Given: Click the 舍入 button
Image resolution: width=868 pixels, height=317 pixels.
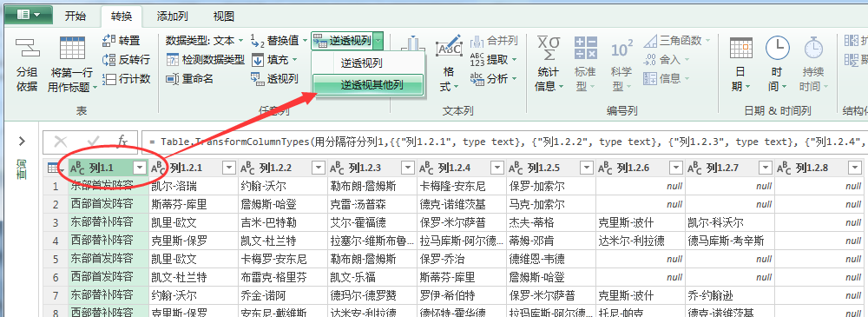Looking at the screenshot, I should [666, 59].
